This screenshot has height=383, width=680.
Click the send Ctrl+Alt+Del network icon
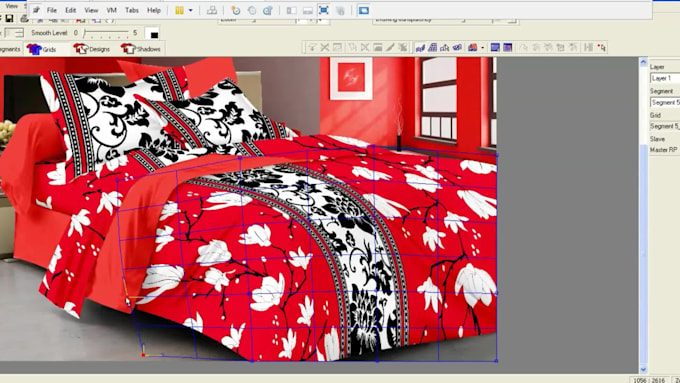point(212,10)
